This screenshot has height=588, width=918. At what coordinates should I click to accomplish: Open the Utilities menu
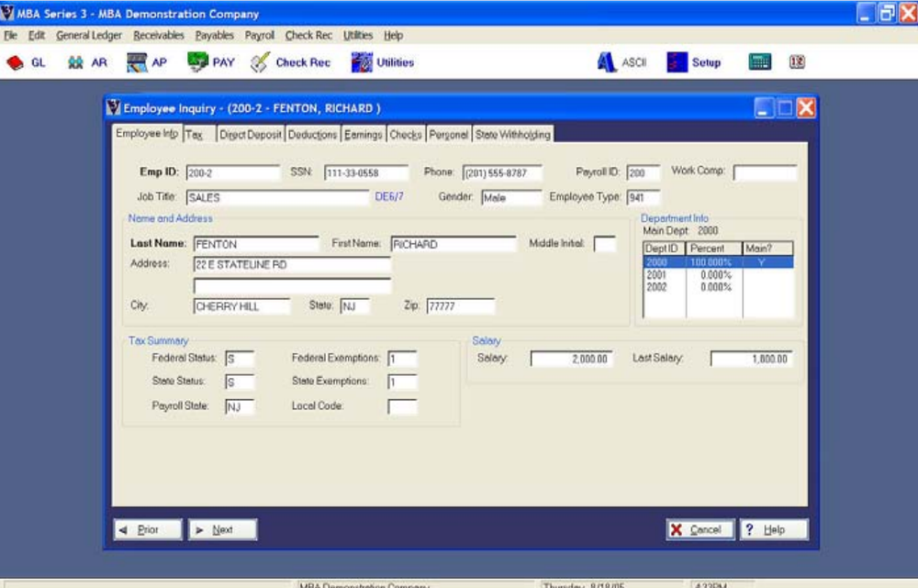pyautogui.click(x=358, y=36)
